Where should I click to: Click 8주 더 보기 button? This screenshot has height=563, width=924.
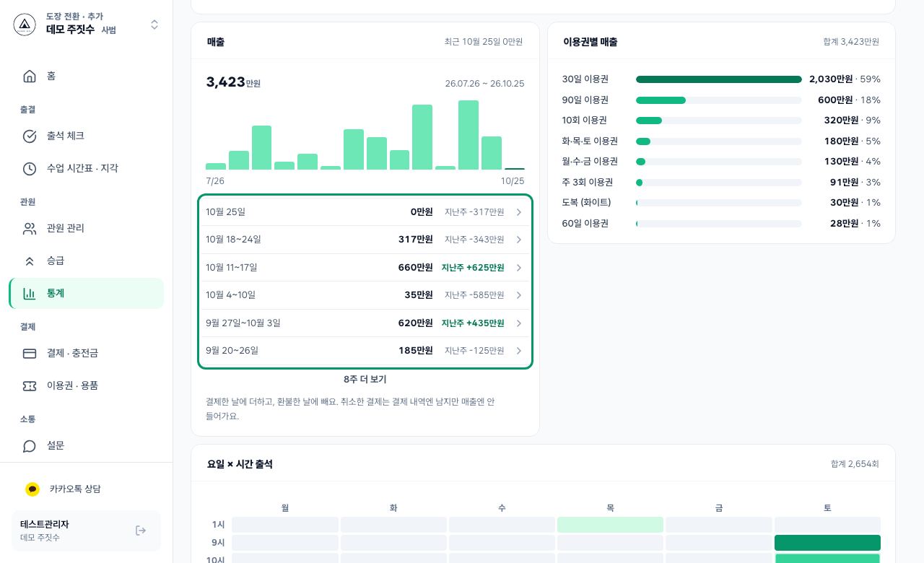(365, 379)
